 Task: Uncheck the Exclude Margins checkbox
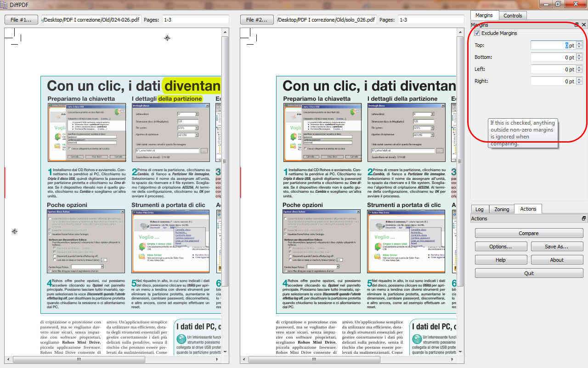(x=477, y=33)
